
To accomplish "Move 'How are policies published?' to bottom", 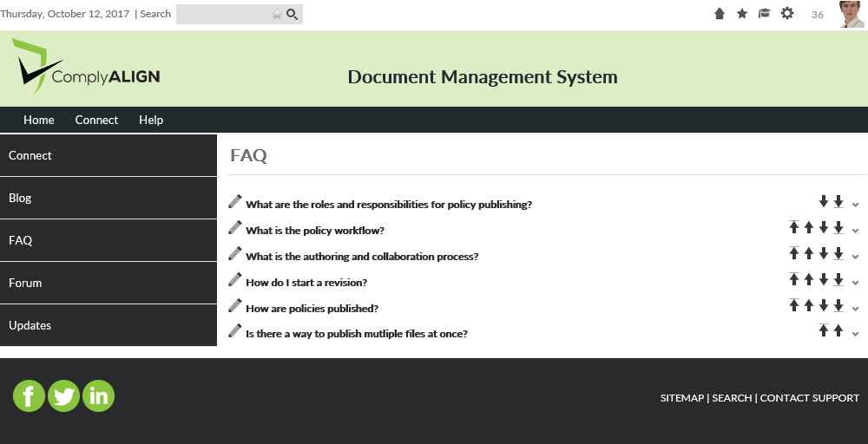I will tap(838, 305).
